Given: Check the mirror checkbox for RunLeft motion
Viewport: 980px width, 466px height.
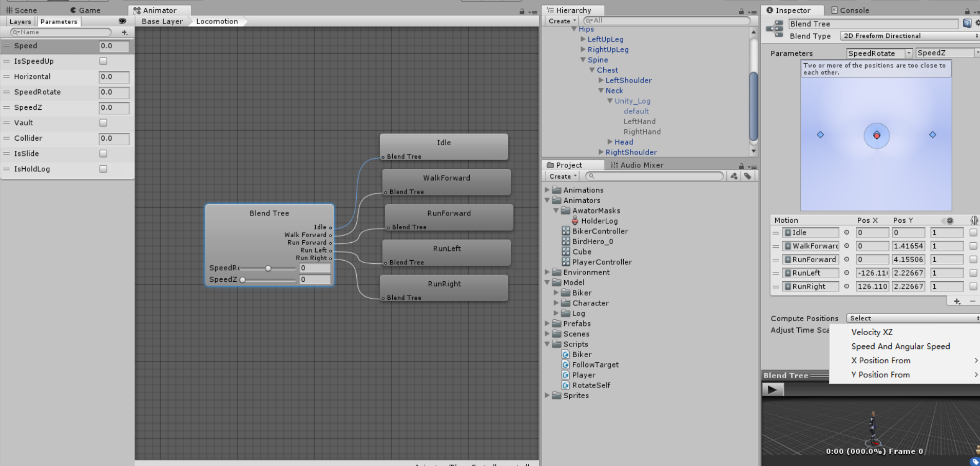Looking at the screenshot, I should click(x=973, y=273).
